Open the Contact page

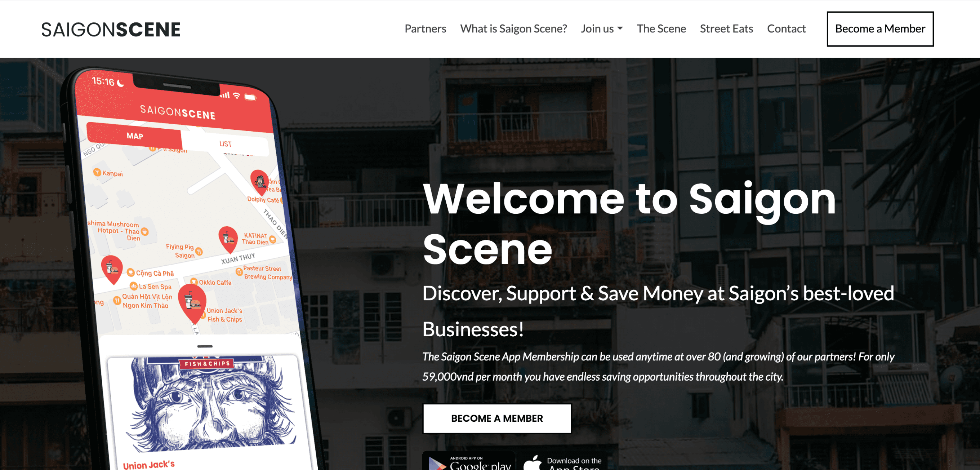(x=786, y=28)
